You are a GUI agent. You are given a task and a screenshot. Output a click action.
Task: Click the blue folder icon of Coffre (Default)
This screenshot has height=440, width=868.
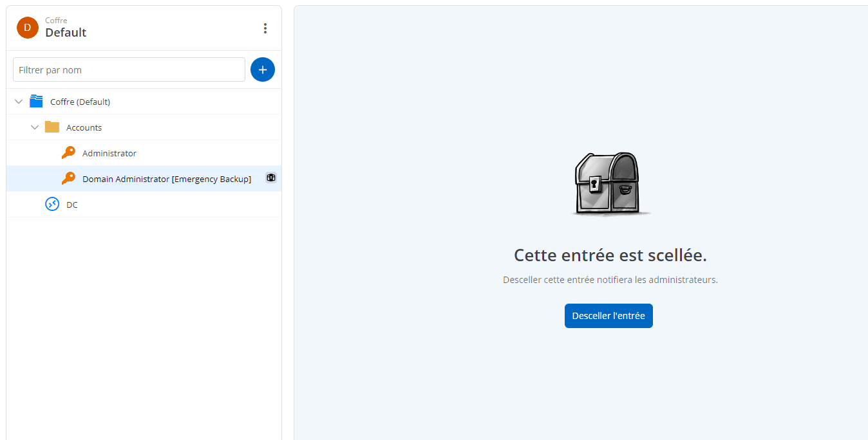coord(37,101)
